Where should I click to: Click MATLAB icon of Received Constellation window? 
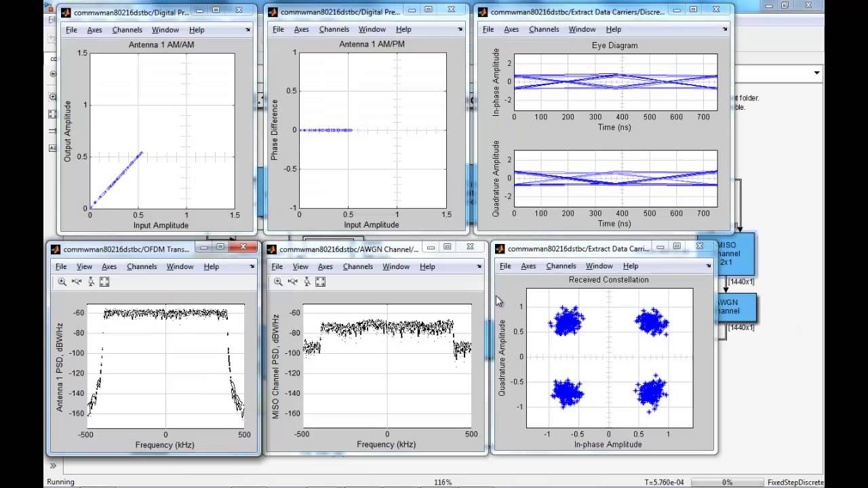[500, 249]
